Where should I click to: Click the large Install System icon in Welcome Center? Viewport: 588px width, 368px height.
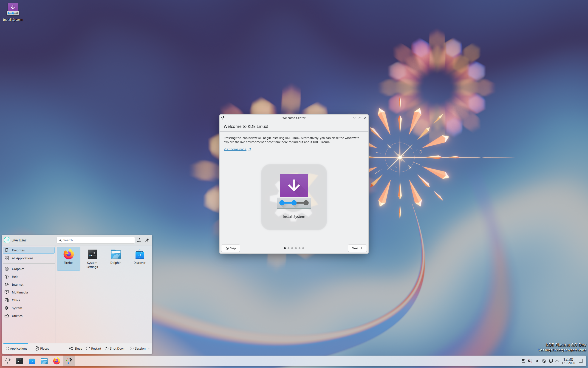(x=294, y=197)
